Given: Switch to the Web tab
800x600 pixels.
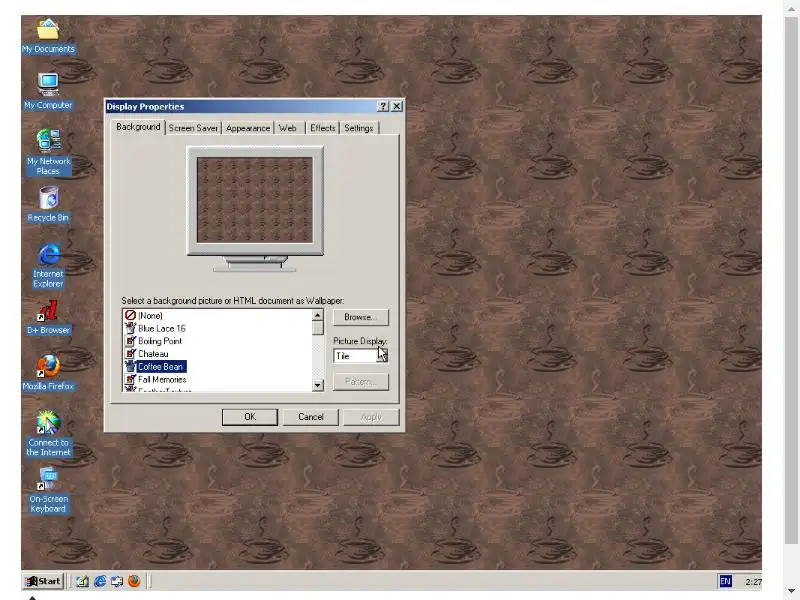Looking at the screenshot, I should [288, 128].
